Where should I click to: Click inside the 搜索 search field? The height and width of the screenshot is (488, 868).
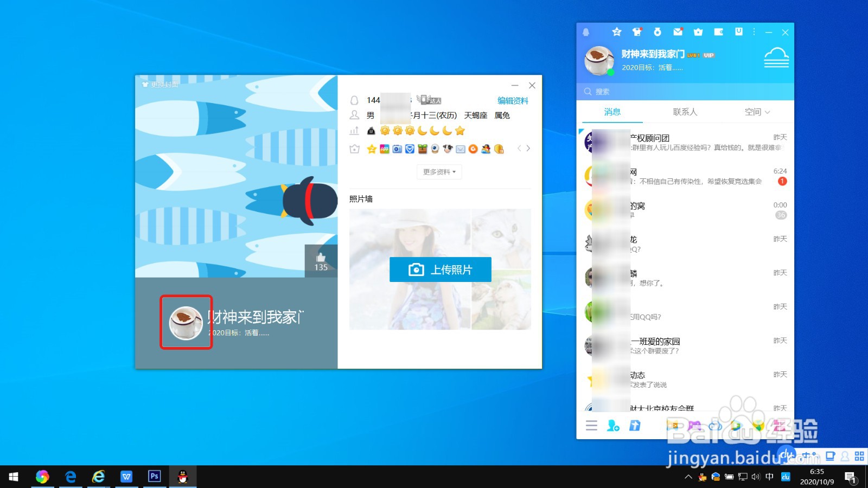(651, 91)
